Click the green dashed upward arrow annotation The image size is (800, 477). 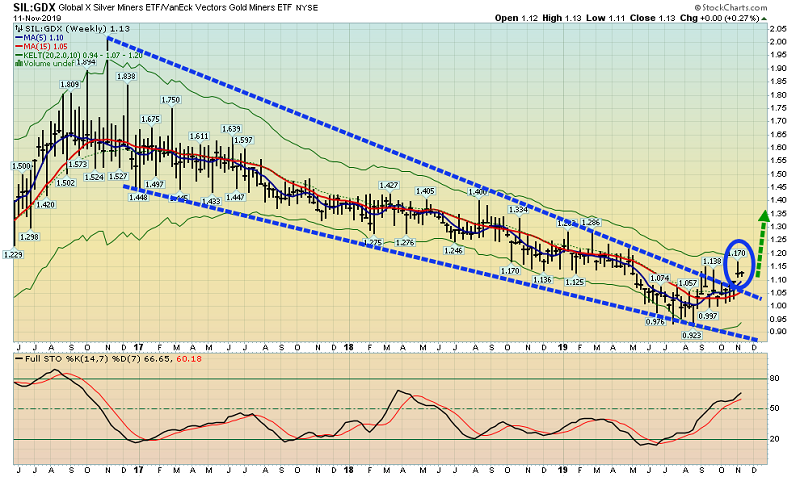tap(761, 243)
